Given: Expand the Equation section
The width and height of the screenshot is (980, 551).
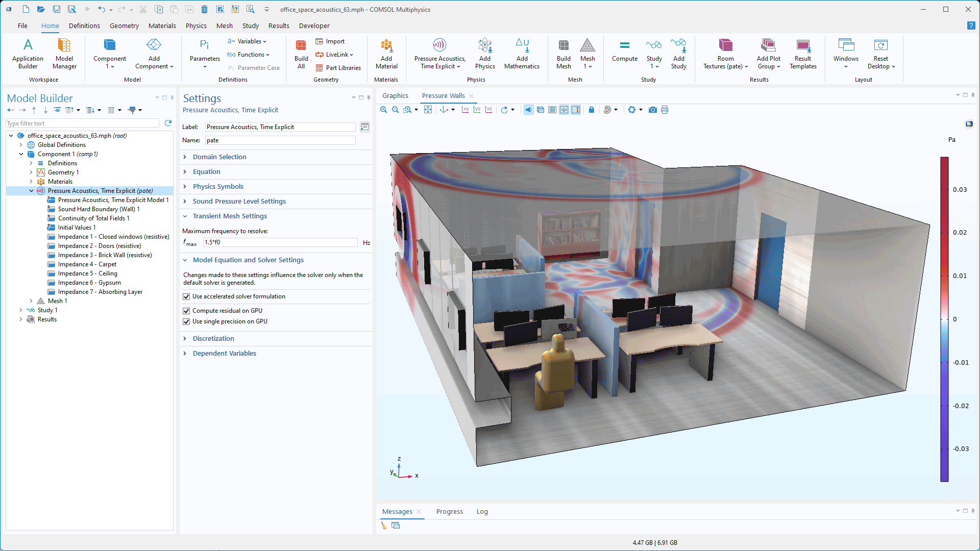Looking at the screenshot, I should (x=206, y=171).
